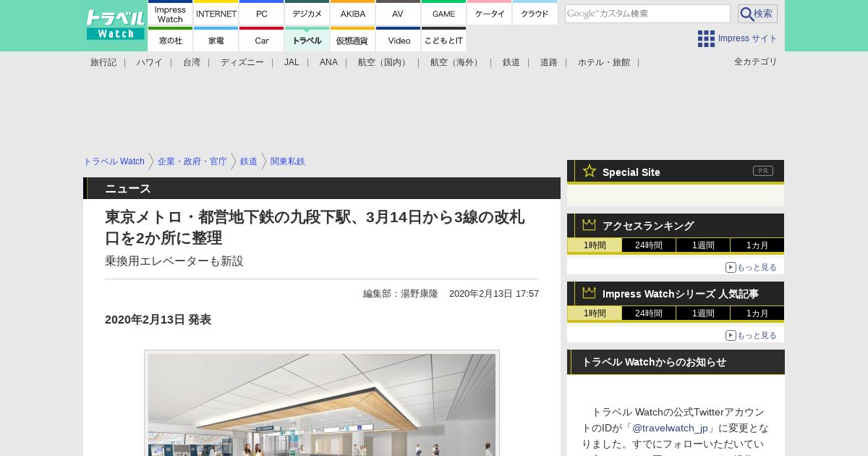This screenshot has width=868, height=456.
Task: Open the PC Watch tab
Action: (262, 13)
